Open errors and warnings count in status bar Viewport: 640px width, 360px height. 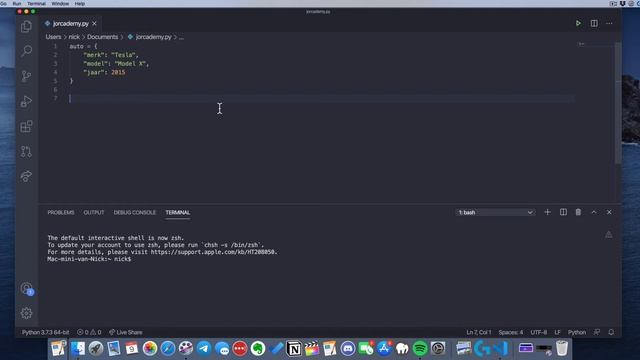click(89, 332)
